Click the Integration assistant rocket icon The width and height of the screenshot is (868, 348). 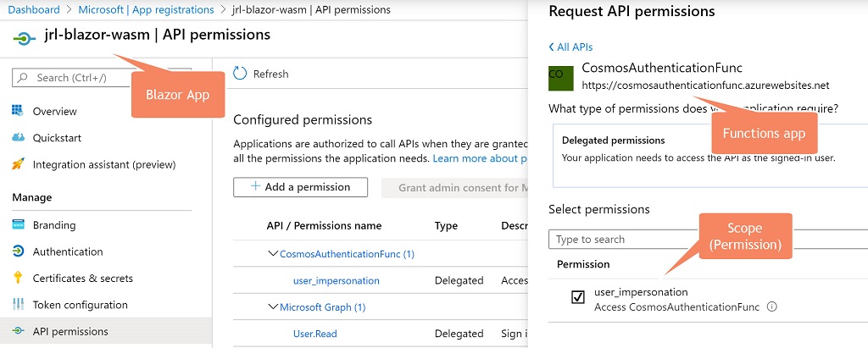[18, 163]
